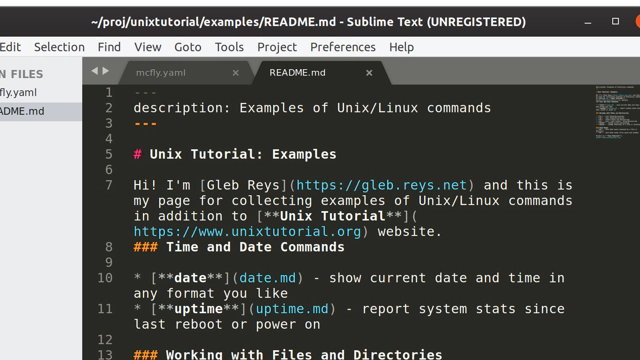Go to previous tab with left arrow

[95, 71]
